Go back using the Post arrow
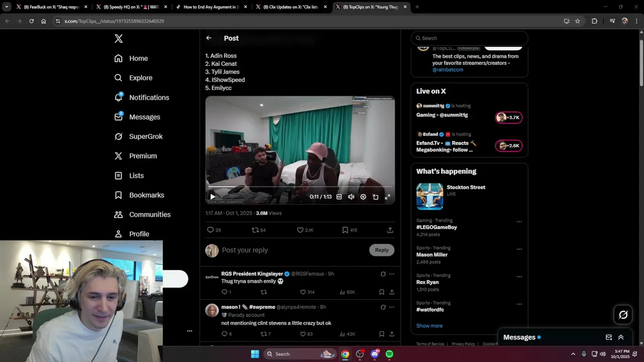Image resolution: width=644 pixels, height=362 pixels. (209, 38)
